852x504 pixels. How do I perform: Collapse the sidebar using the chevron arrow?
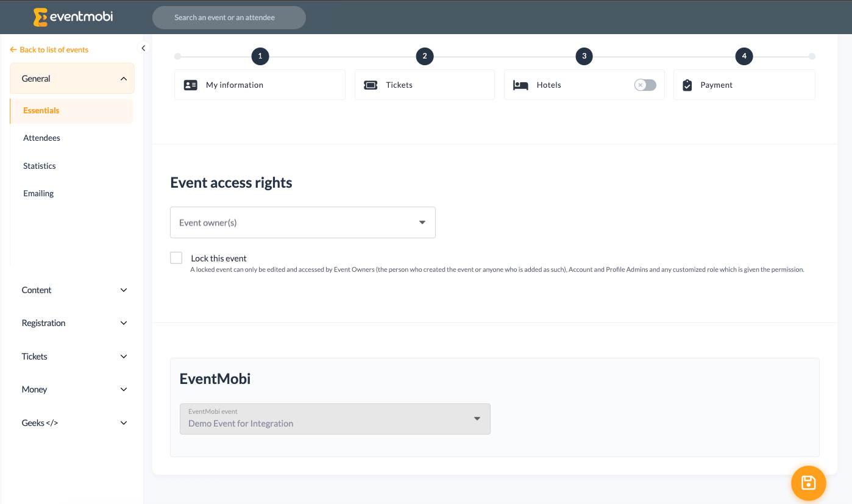point(143,48)
